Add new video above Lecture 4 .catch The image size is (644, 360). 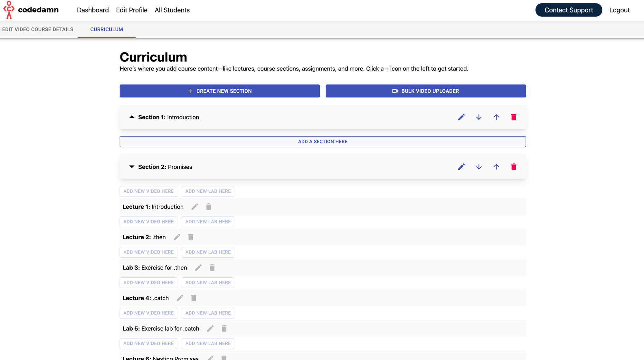pos(148,282)
